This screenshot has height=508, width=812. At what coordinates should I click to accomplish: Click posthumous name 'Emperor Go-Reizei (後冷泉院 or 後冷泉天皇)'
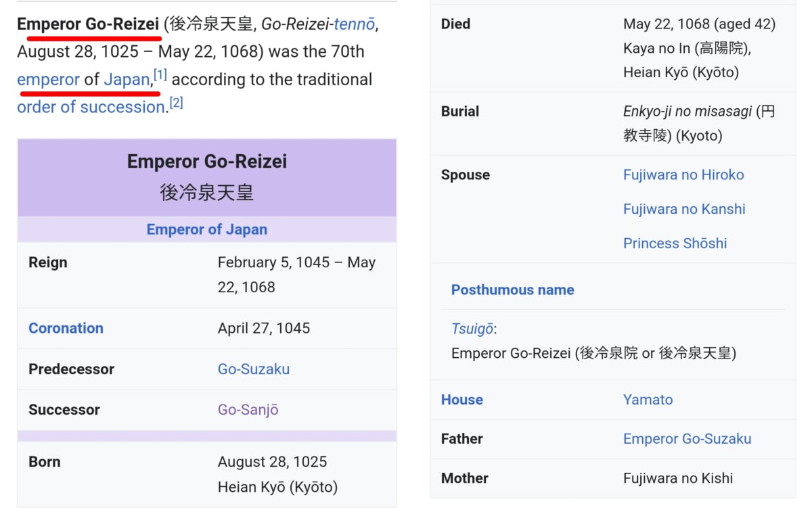click(593, 353)
